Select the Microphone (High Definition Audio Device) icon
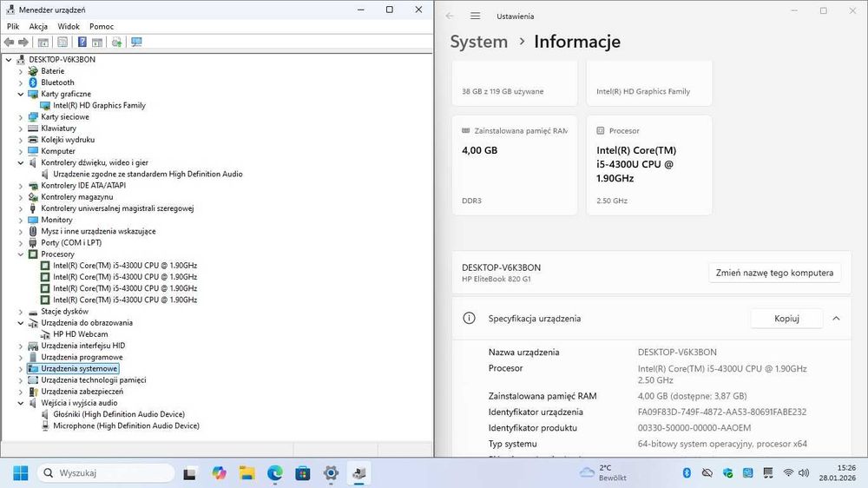Image resolution: width=868 pixels, height=488 pixels. (x=45, y=425)
